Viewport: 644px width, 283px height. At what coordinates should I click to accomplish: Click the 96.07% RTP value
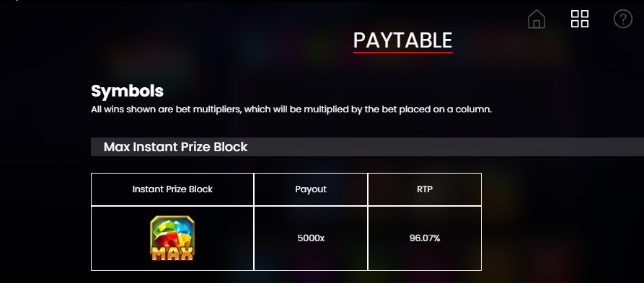tap(425, 238)
